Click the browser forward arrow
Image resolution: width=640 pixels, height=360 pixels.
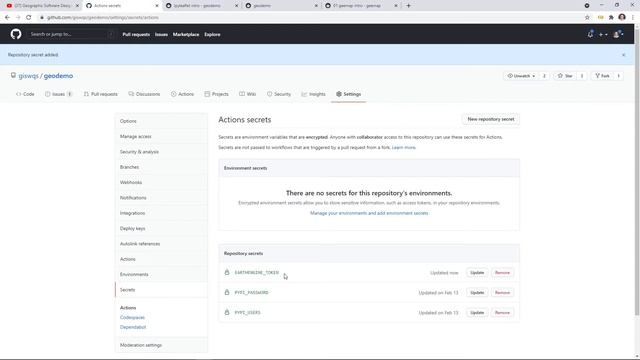click(18, 18)
